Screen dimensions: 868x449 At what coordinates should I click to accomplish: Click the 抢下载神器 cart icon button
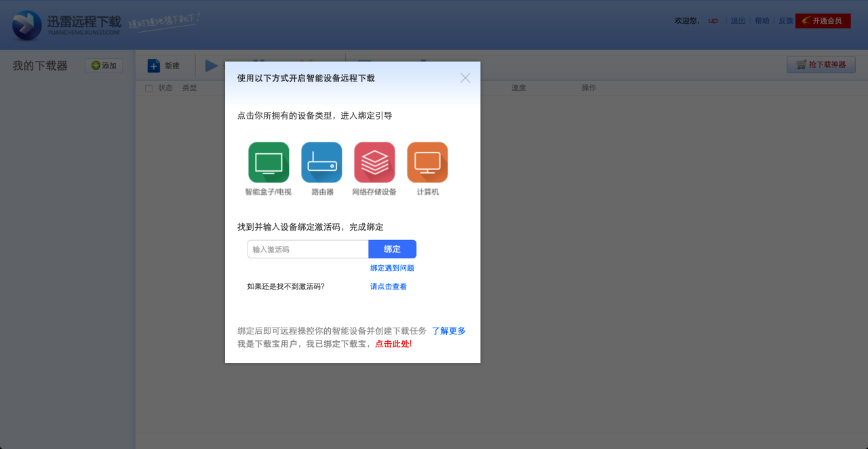click(x=821, y=64)
